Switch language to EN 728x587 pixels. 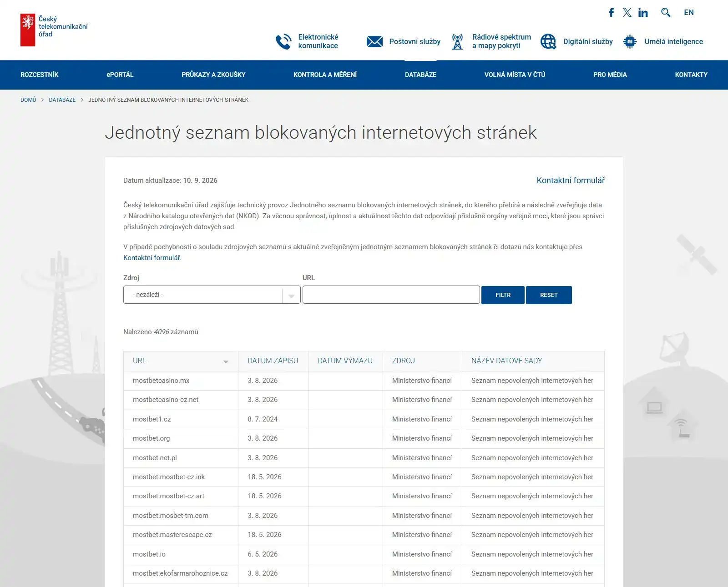(x=689, y=12)
